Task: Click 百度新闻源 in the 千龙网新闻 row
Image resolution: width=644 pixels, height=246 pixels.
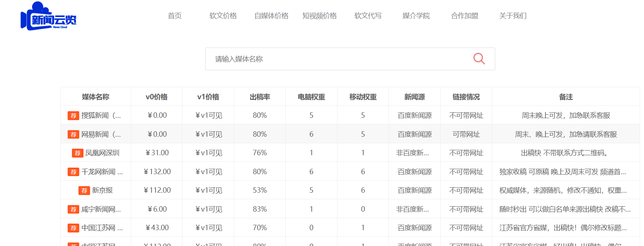Action: pos(414,172)
